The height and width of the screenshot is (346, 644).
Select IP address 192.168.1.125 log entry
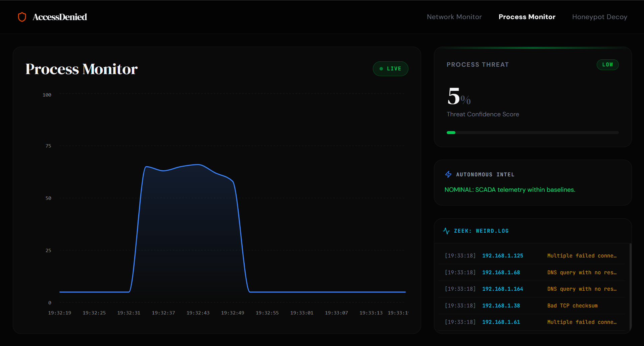click(x=502, y=256)
